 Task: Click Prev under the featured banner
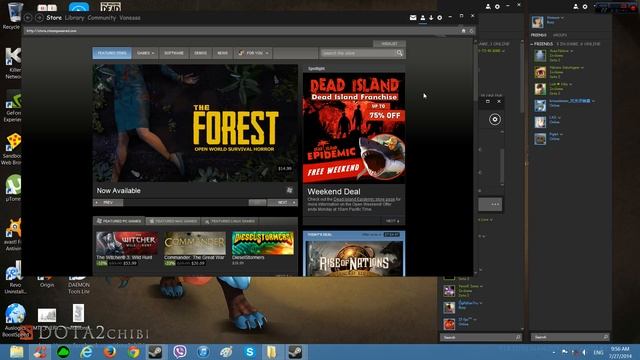click(108, 202)
